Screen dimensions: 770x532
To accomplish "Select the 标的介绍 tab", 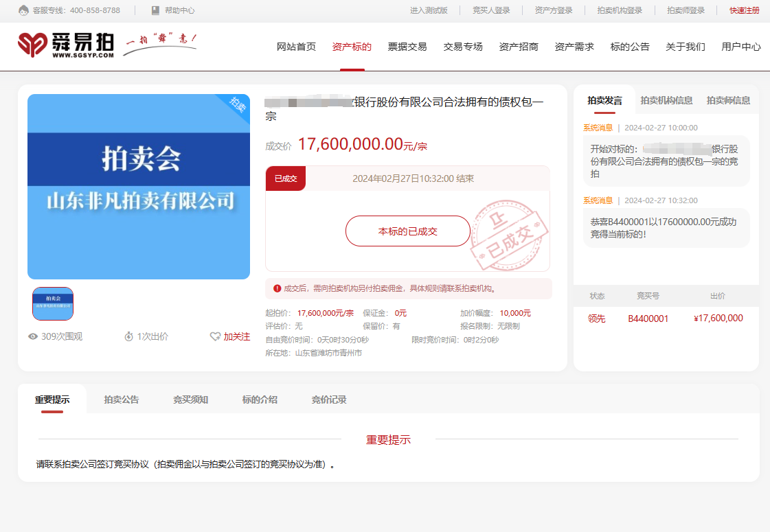I will coord(260,400).
